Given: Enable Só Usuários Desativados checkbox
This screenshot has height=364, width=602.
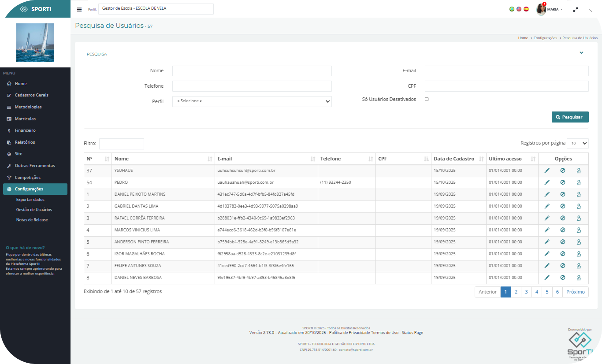Looking at the screenshot, I should click(427, 99).
